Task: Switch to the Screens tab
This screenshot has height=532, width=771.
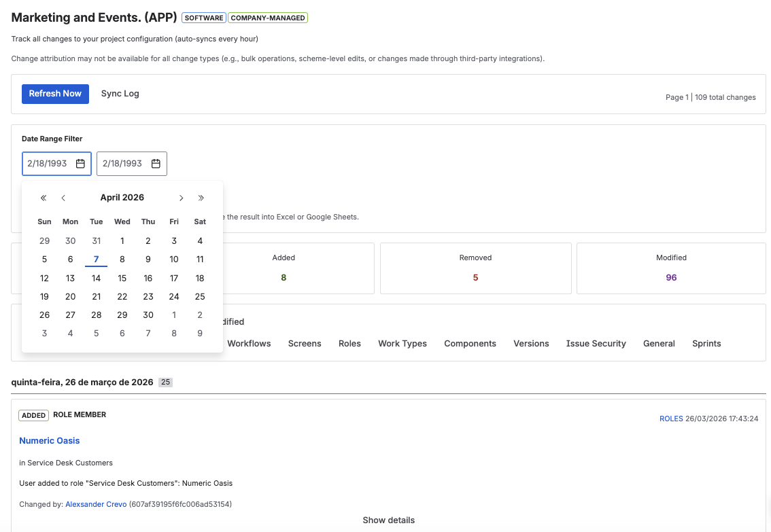Action: (305, 344)
